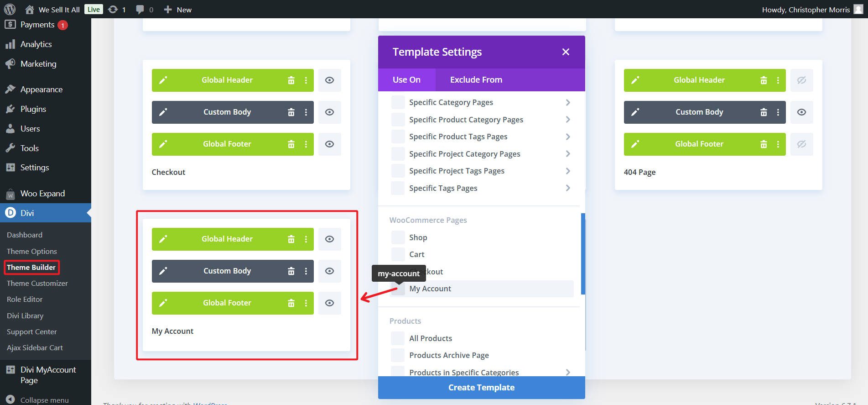Edit My Account Custom Body pencil
Image resolution: width=868 pixels, height=405 pixels.
163,271
